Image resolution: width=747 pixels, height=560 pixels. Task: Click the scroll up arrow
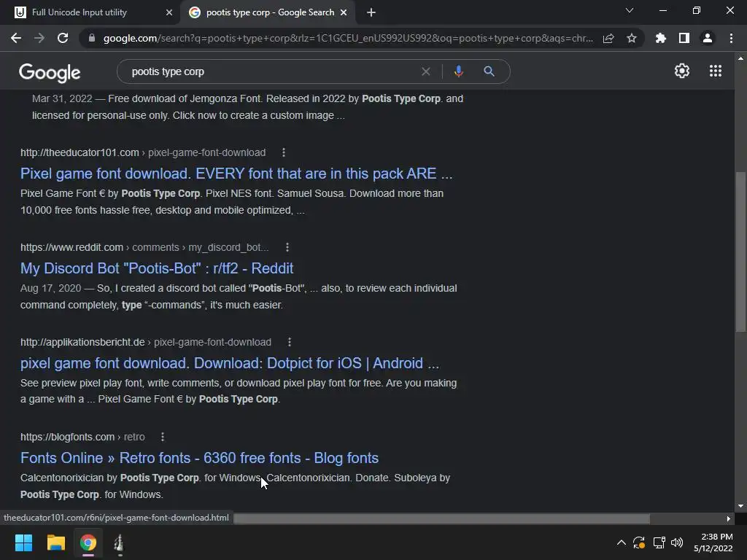point(740,58)
